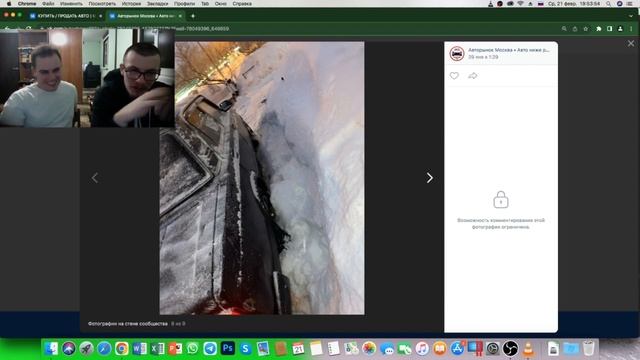Launch Microsoft Word from the Dock
Screen dimensions: 640x360
pos(140,349)
